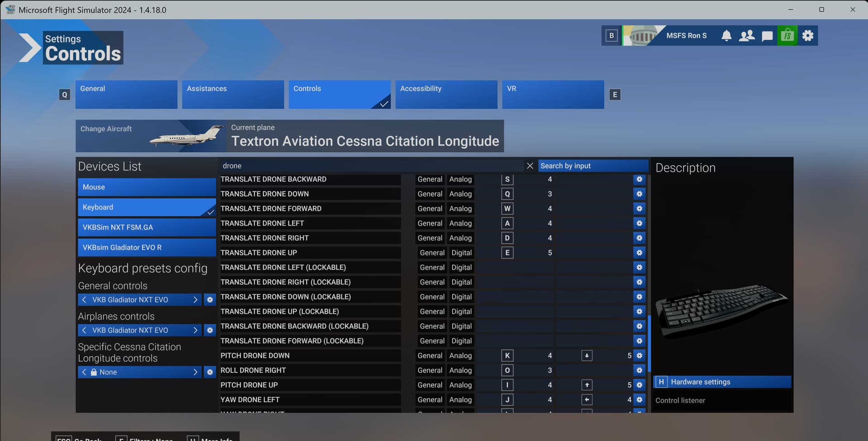Open gear for Pitch Drone Up row

[639, 385]
